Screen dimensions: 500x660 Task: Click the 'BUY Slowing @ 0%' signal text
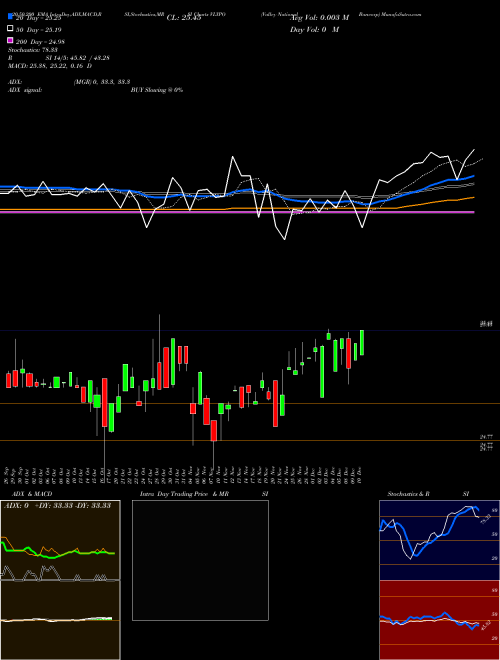(157, 90)
